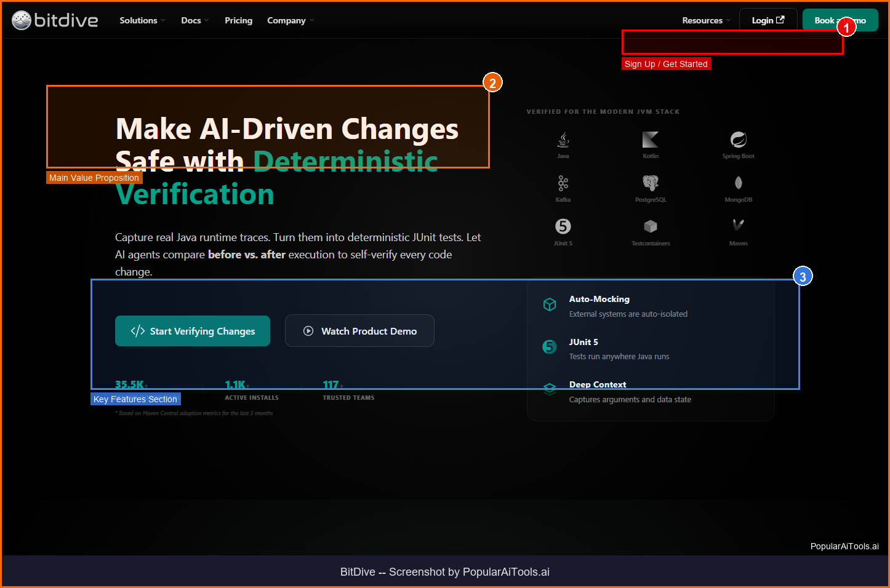Click the bitdive logo icon
The width and height of the screenshot is (890, 588).
pos(22,20)
